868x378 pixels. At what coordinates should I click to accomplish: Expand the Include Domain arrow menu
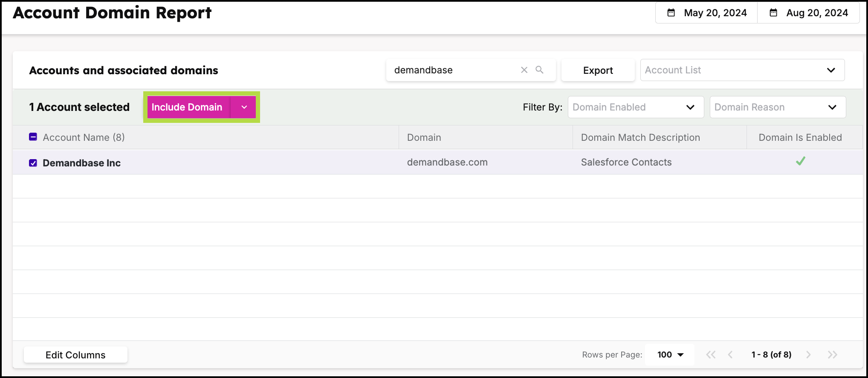click(x=244, y=107)
